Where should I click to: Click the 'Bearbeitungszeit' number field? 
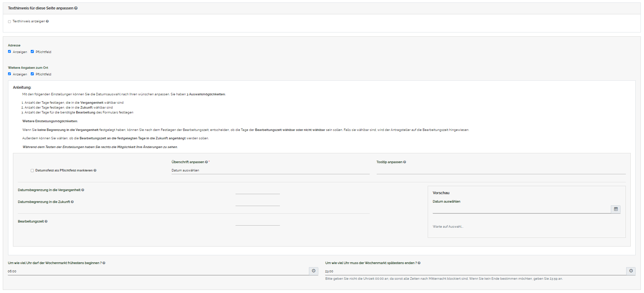258,222
